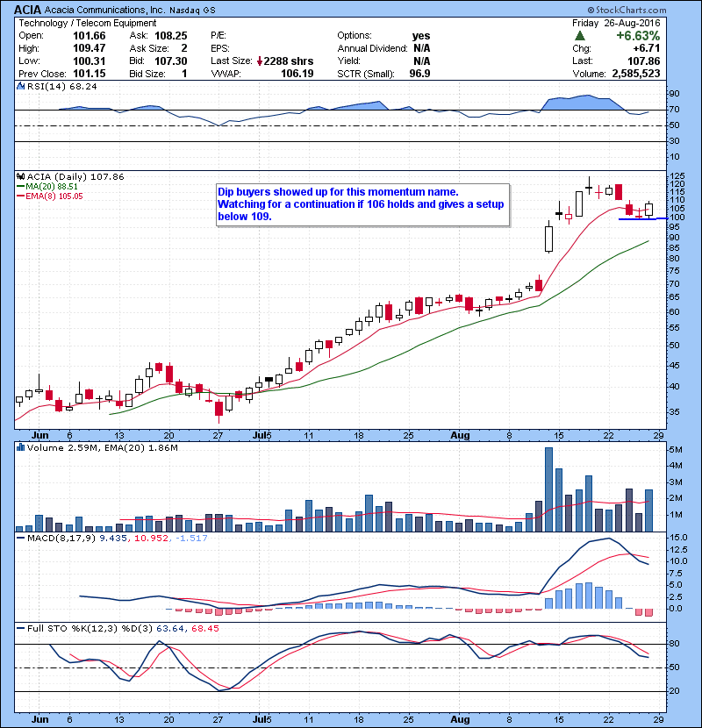The image size is (702, 728).
Task: Click the Aug label on the bottom date axis
Action: pos(460,719)
